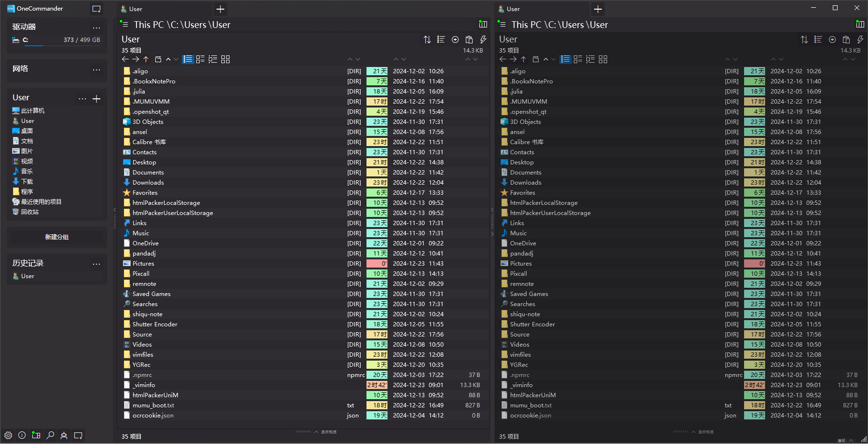Open 下载 in the sidebar favorites
Screen dimensions: 868x444
pos(27,182)
